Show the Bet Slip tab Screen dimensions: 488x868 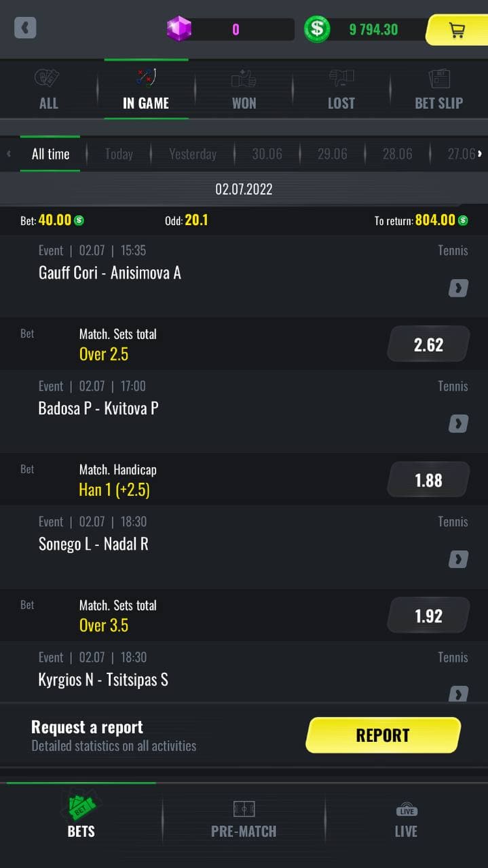point(438,90)
